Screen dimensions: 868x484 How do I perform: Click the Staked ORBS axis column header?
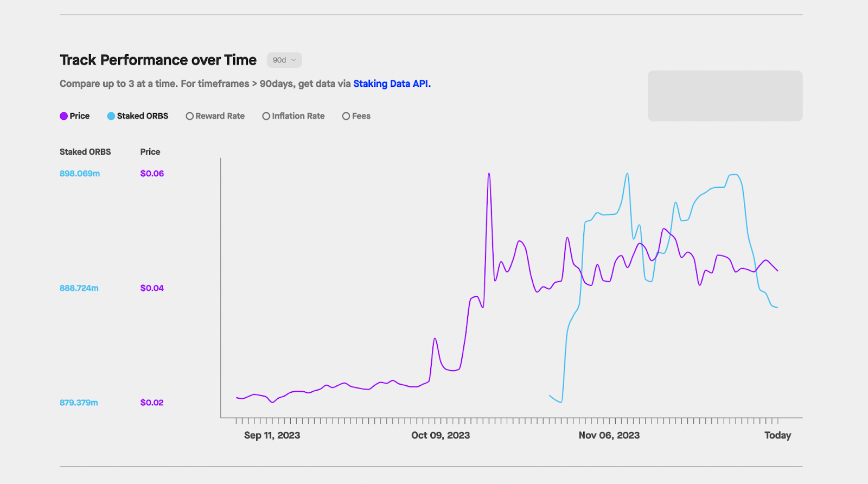click(x=85, y=152)
